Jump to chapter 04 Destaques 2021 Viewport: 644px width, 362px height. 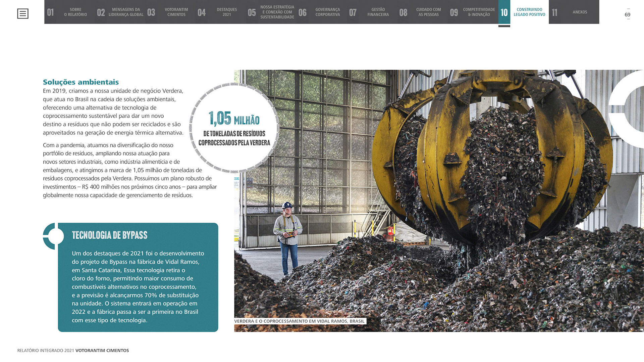coord(221,12)
